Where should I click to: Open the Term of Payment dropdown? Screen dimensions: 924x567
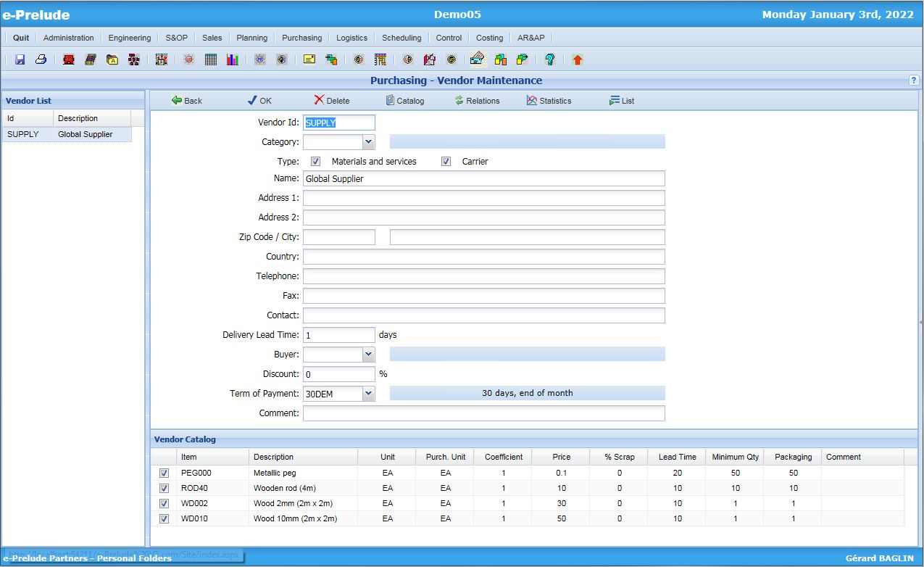click(368, 394)
